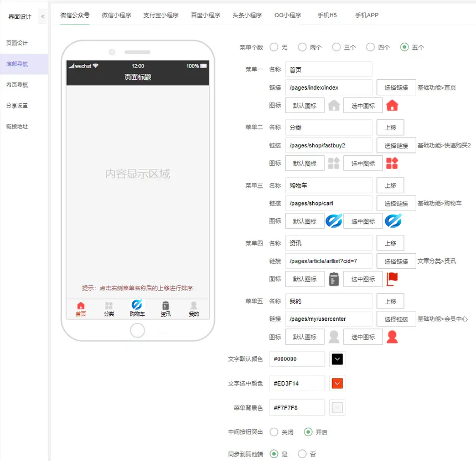Focus the 菜单四 名称 field containing 资讯

pyautogui.click(x=329, y=243)
